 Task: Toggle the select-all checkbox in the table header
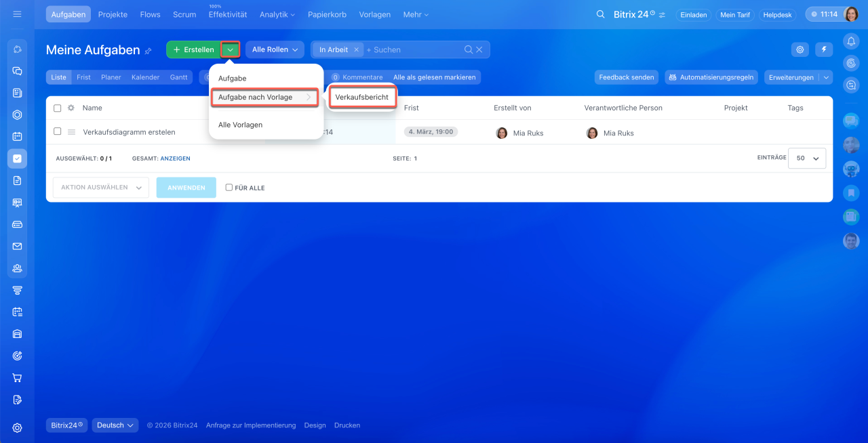click(x=58, y=108)
